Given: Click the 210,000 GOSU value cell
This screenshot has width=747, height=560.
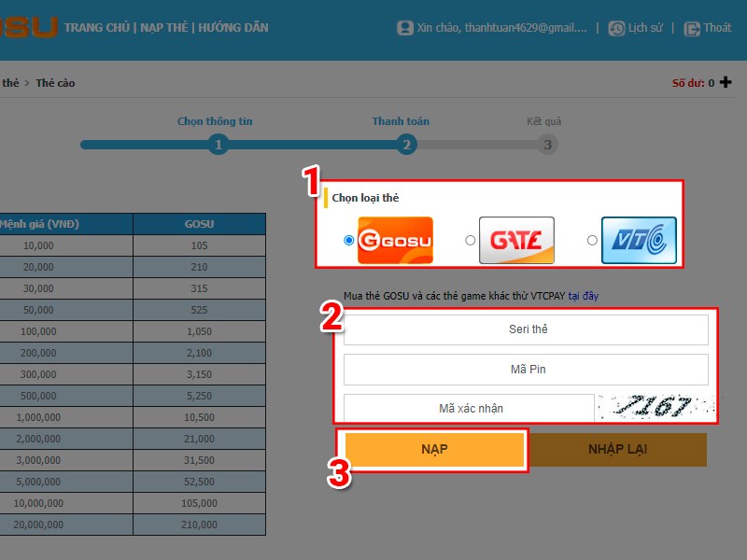Looking at the screenshot, I should pyautogui.click(x=199, y=525).
